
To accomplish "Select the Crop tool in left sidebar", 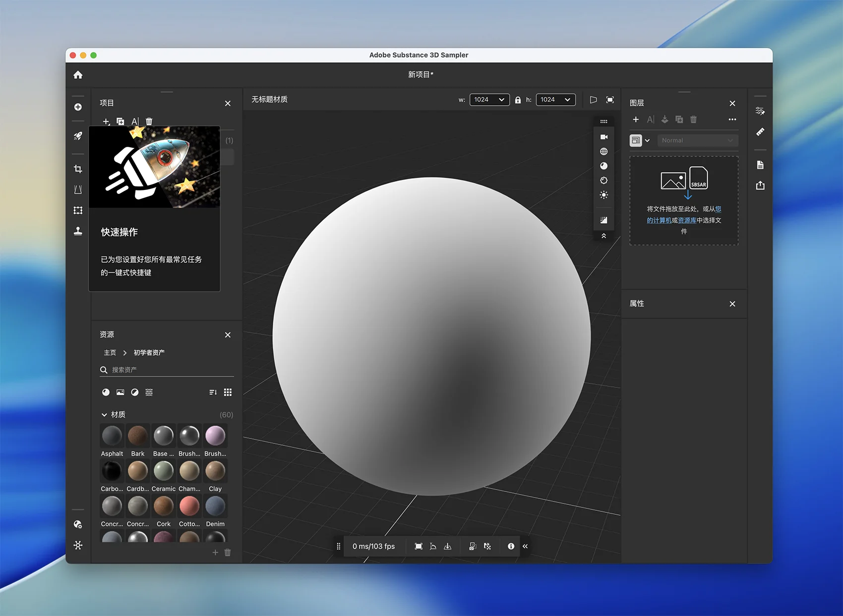I will (78, 169).
